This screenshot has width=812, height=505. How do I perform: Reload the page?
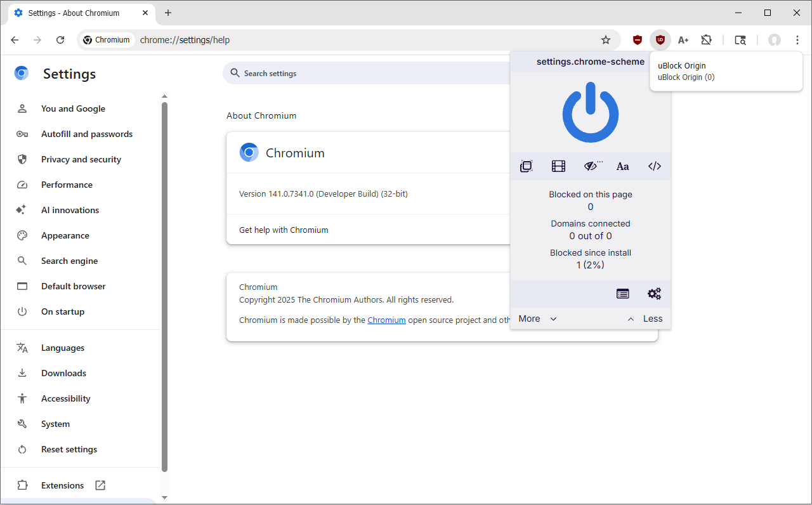click(60, 40)
